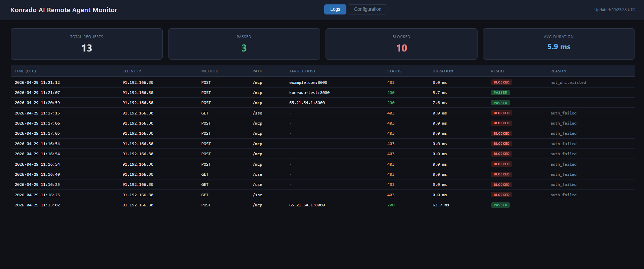Click 65.21.54.1:8000 host in 11:20:59 row

click(307, 103)
